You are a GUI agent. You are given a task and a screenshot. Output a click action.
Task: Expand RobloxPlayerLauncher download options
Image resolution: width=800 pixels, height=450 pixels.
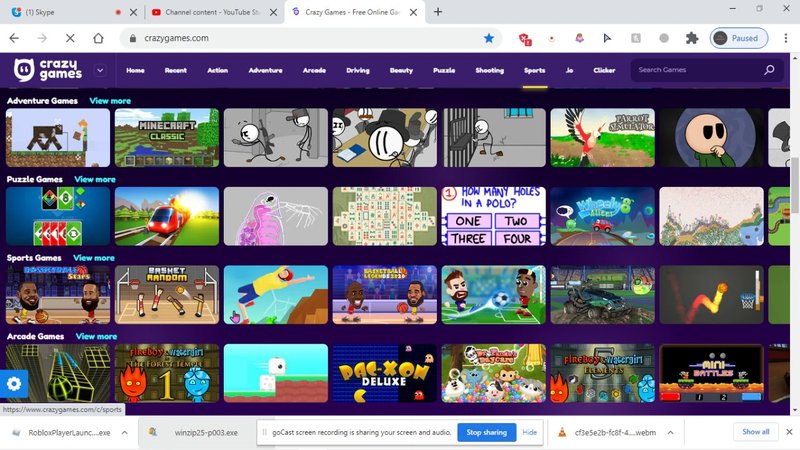pyautogui.click(x=125, y=433)
